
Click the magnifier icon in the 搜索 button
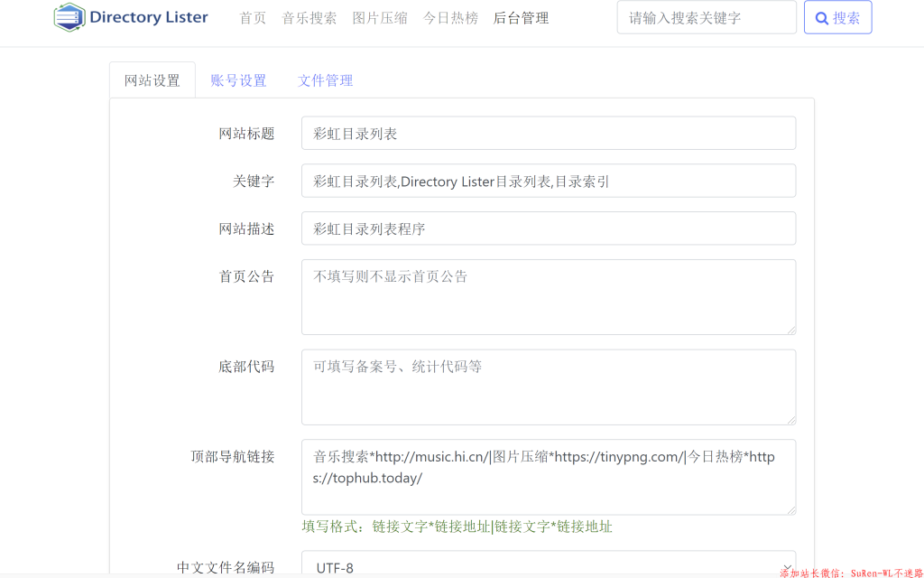821,18
